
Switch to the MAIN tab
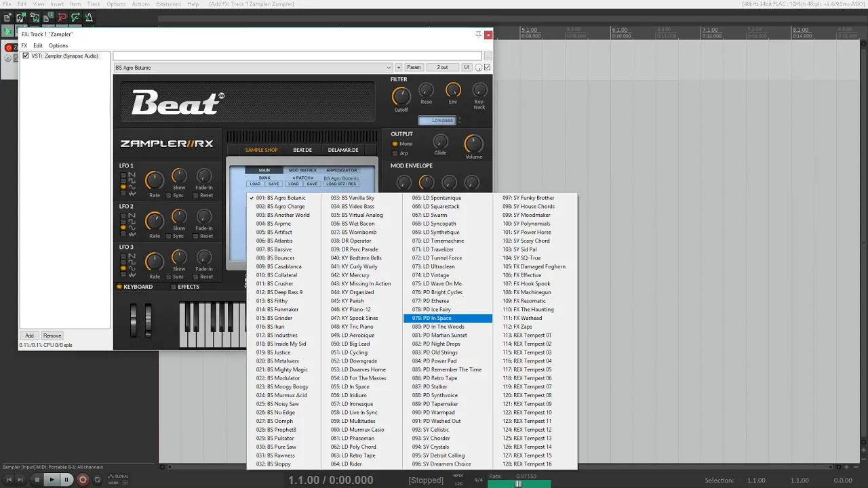coord(264,170)
